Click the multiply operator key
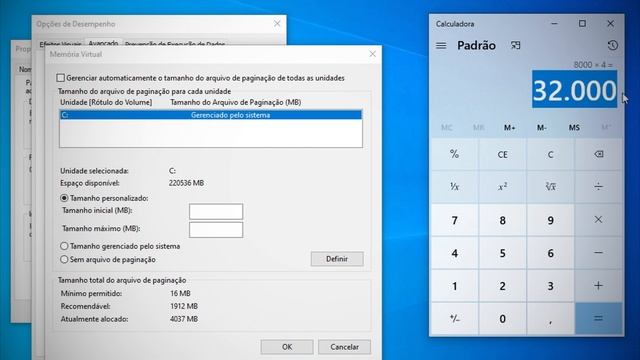The image size is (640, 360). [598, 220]
